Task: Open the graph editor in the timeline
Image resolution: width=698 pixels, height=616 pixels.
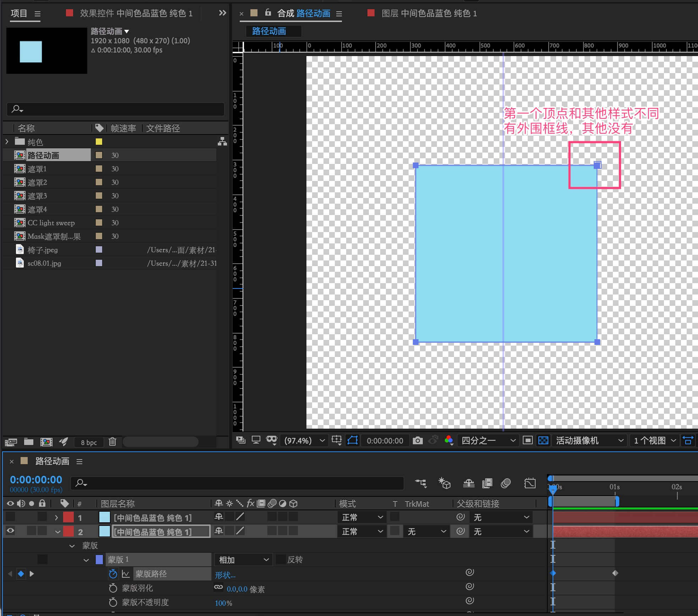Action: pos(530,483)
